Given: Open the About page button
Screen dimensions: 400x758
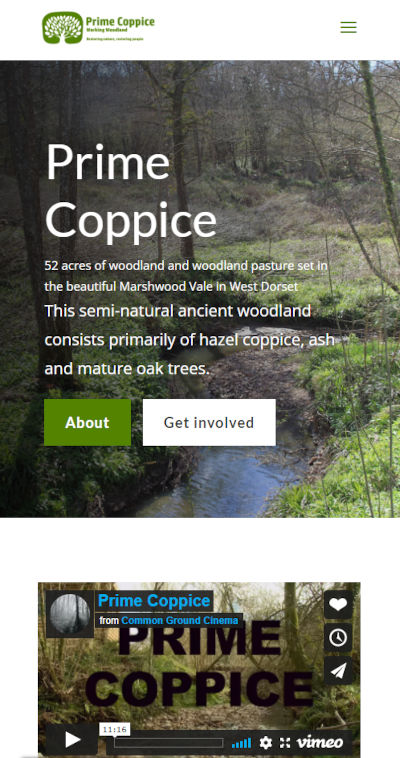Looking at the screenshot, I should [x=88, y=423].
